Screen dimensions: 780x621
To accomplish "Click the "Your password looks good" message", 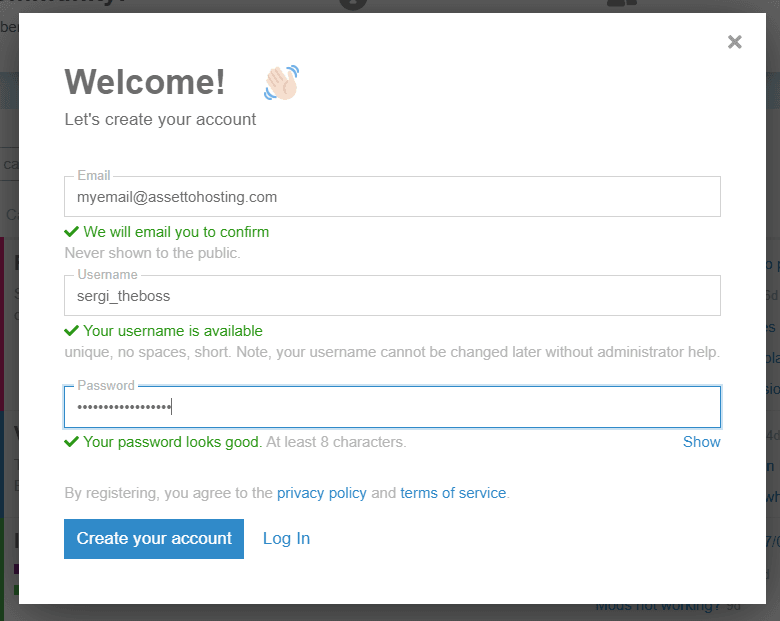I will [172, 442].
